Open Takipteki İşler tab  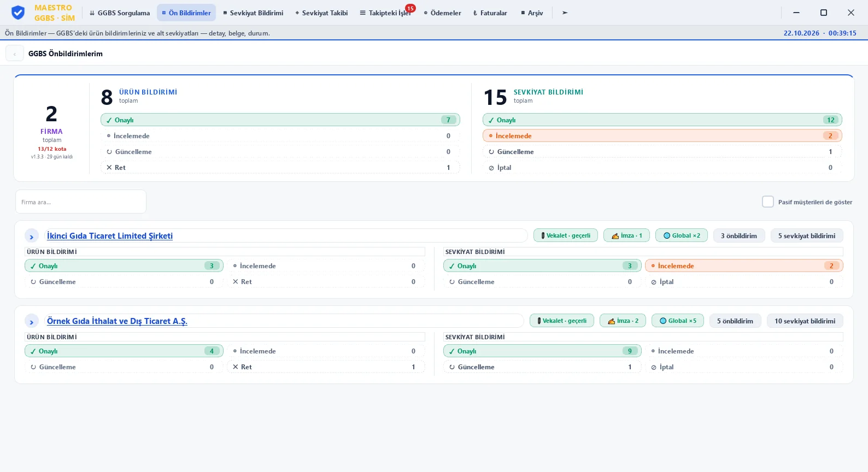(385, 13)
